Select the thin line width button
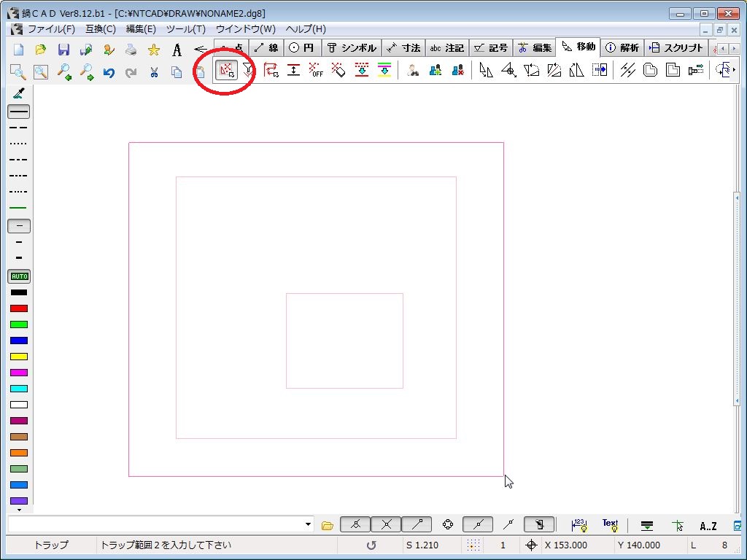 [x=19, y=226]
